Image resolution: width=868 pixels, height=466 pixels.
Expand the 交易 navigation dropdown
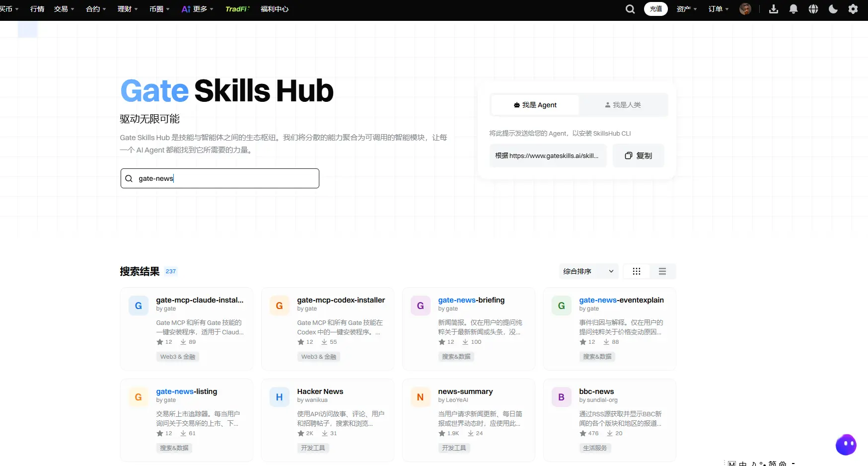coord(64,9)
